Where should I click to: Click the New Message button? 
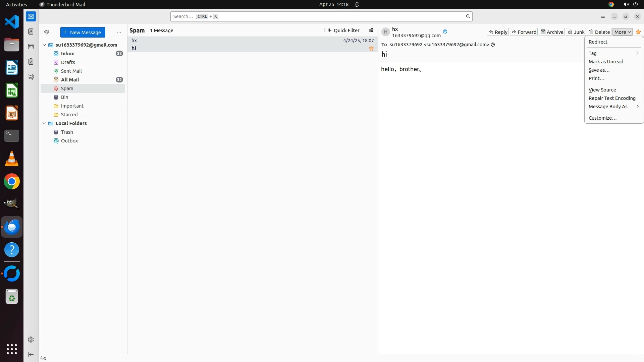point(83,33)
